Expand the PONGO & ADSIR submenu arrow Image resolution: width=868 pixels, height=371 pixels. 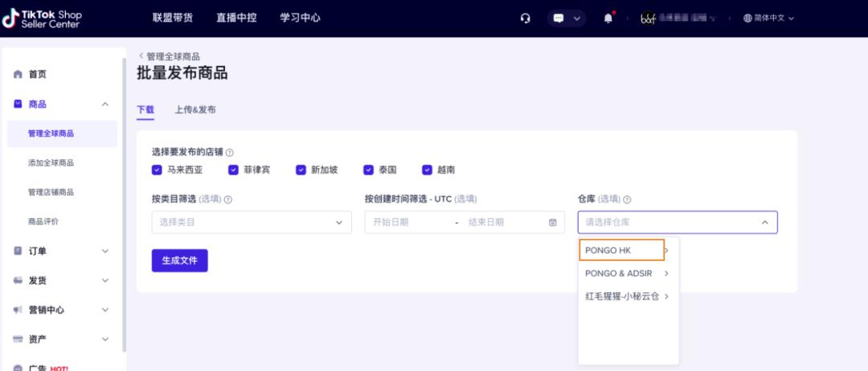(666, 274)
